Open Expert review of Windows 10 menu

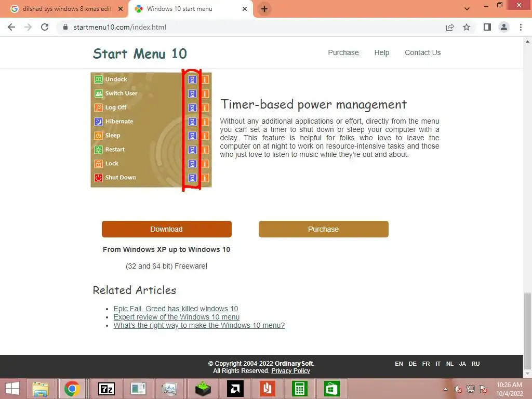[177, 317]
